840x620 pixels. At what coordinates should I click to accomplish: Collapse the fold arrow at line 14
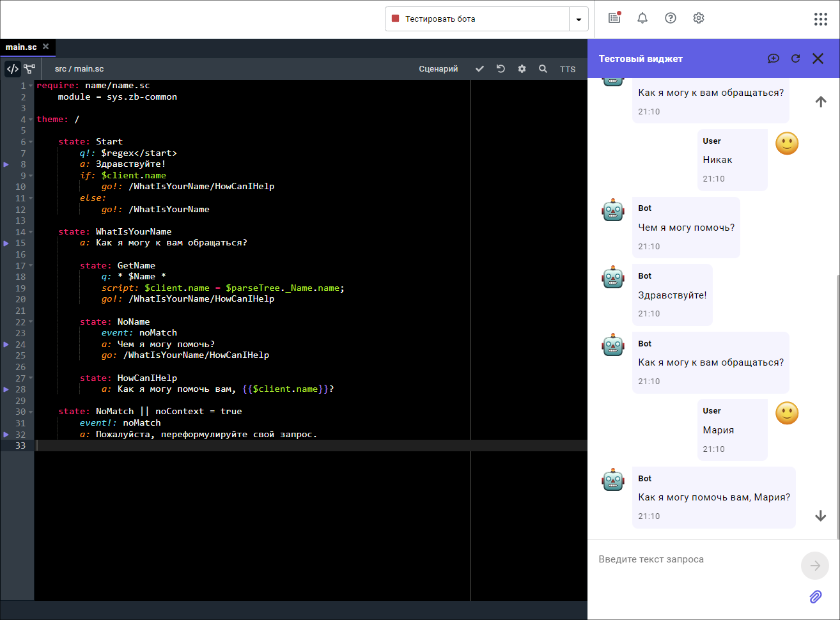31,232
